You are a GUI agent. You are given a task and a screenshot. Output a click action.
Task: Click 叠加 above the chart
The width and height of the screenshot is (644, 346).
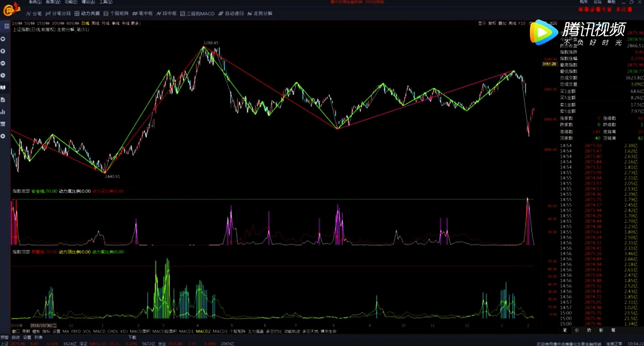click(x=502, y=23)
